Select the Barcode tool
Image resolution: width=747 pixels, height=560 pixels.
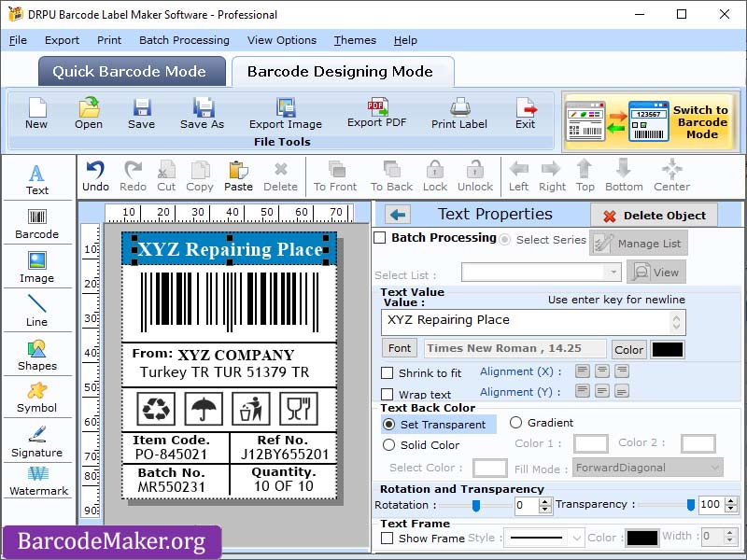(x=37, y=221)
